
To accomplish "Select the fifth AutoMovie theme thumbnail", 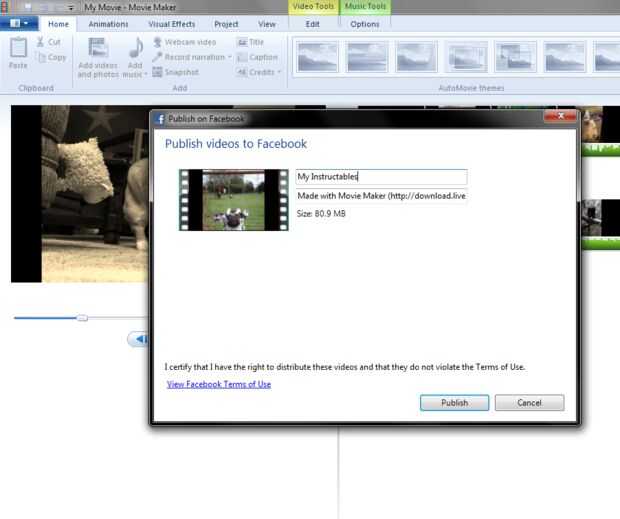I will [516, 57].
